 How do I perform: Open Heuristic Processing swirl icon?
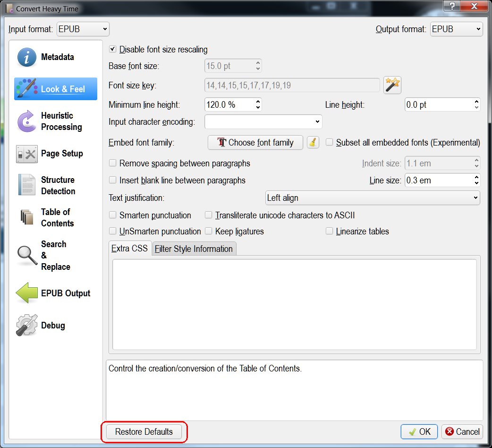click(x=26, y=121)
